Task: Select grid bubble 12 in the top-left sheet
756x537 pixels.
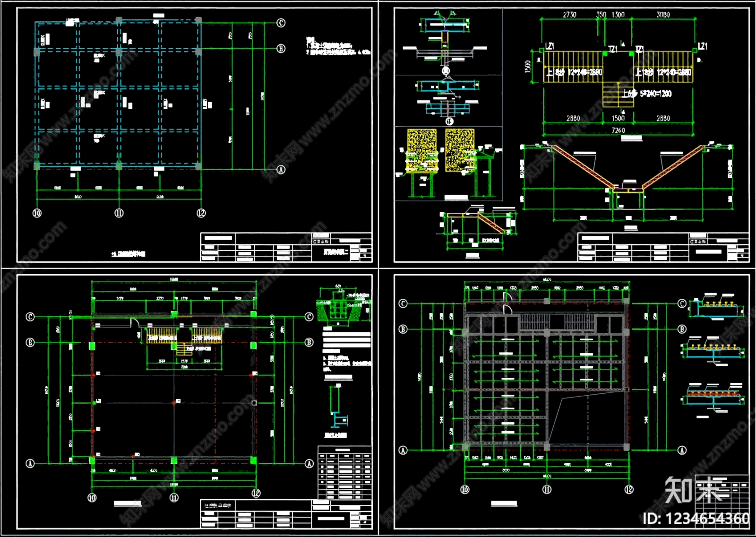Action: click(201, 213)
